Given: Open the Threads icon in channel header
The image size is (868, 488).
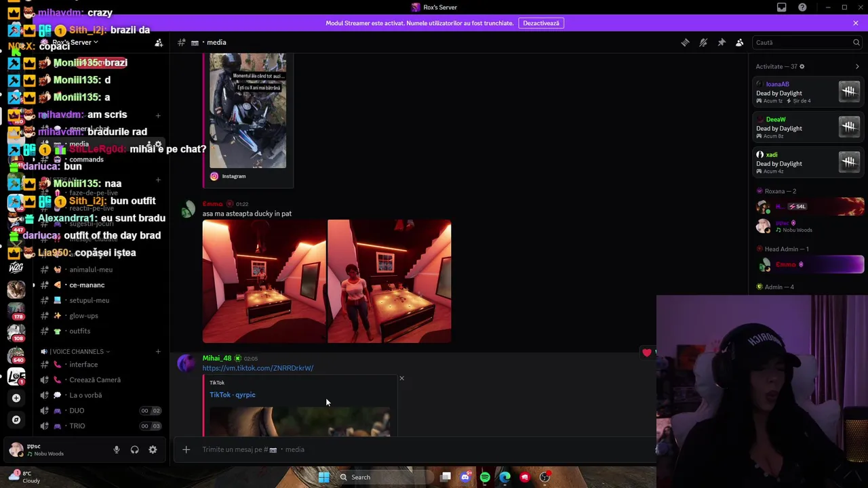Looking at the screenshot, I should (685, 42).
